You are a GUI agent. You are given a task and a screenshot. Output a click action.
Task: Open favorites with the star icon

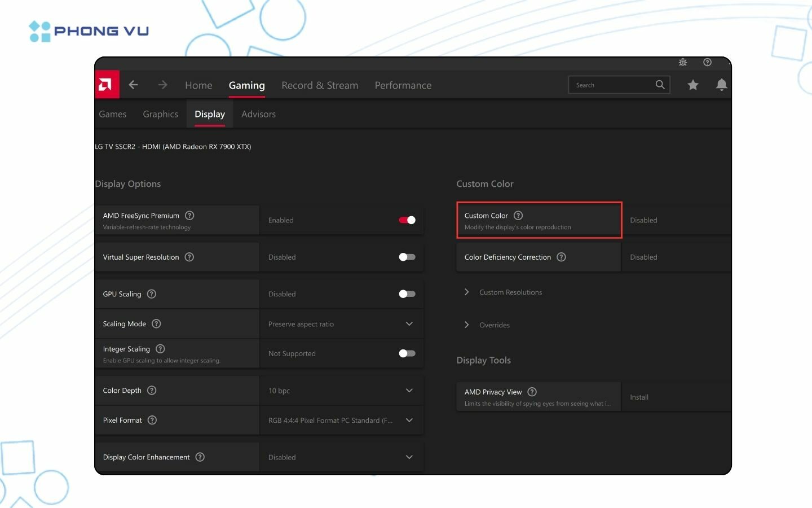coord(693,85)
